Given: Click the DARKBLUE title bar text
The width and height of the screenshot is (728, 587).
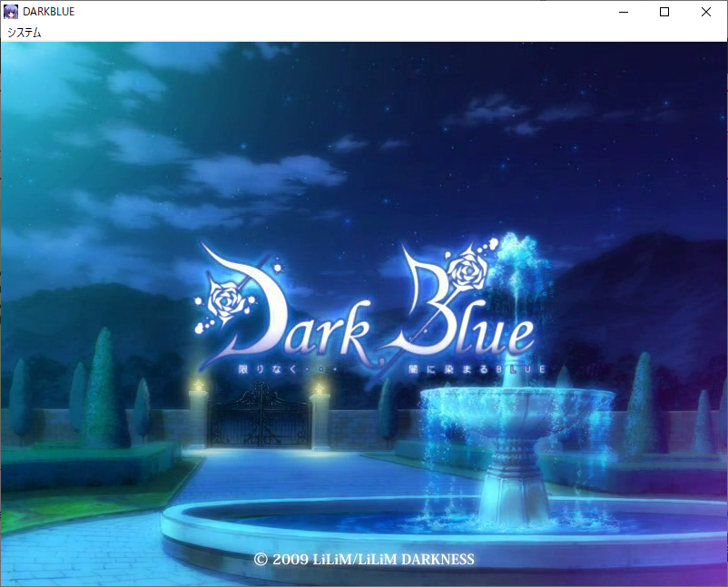Looking at the screenshot, I should [x=50, y=11].
